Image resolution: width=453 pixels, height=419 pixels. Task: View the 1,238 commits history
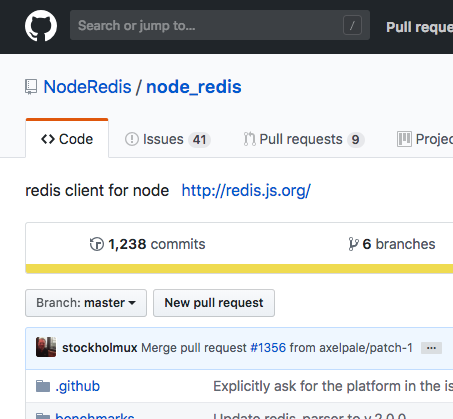point(147,244)
